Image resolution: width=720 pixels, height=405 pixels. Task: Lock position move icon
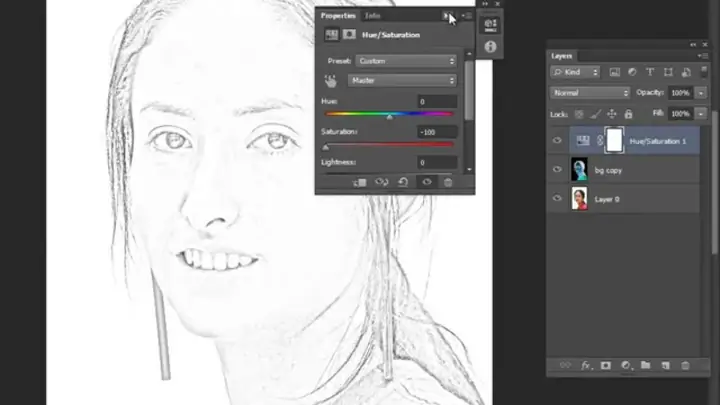tap(612, 114)
